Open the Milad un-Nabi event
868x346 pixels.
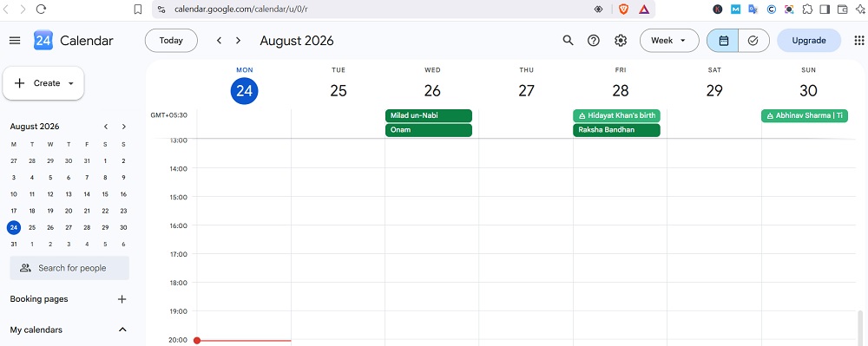click(x=429, y=115)
